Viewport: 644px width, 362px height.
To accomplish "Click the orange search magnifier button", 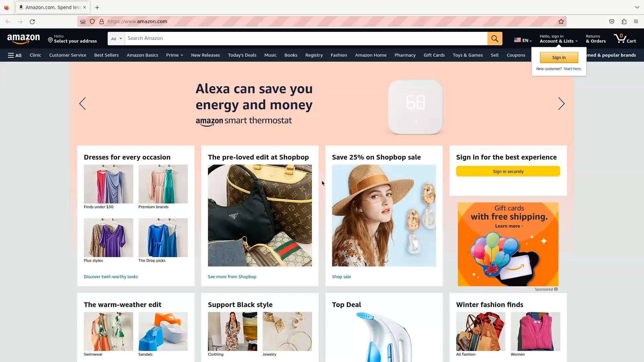I will click(x=495, y=39).
